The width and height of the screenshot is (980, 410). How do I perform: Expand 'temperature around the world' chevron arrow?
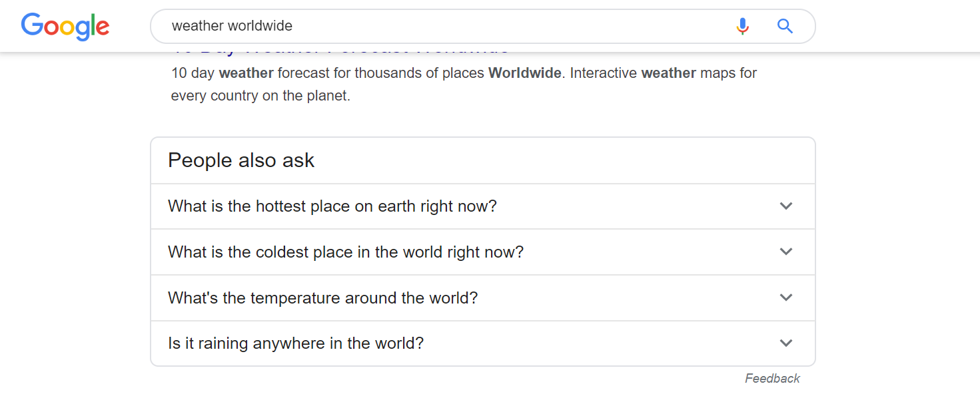786,298
